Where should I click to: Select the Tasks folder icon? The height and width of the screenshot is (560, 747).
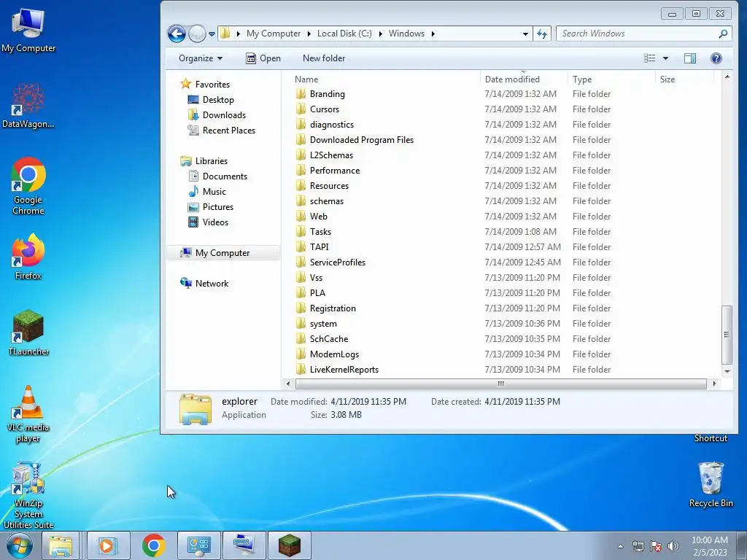click(x=301, y=231)
